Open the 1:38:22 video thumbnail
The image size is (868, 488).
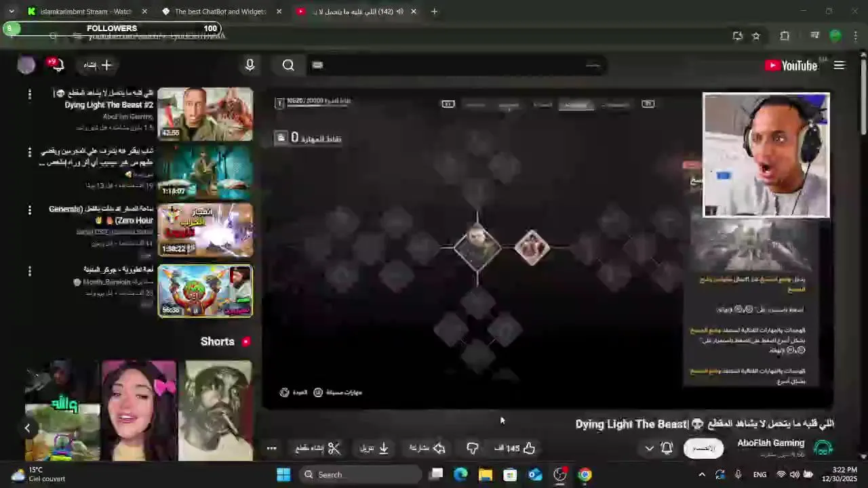click(x=205, y=230)
